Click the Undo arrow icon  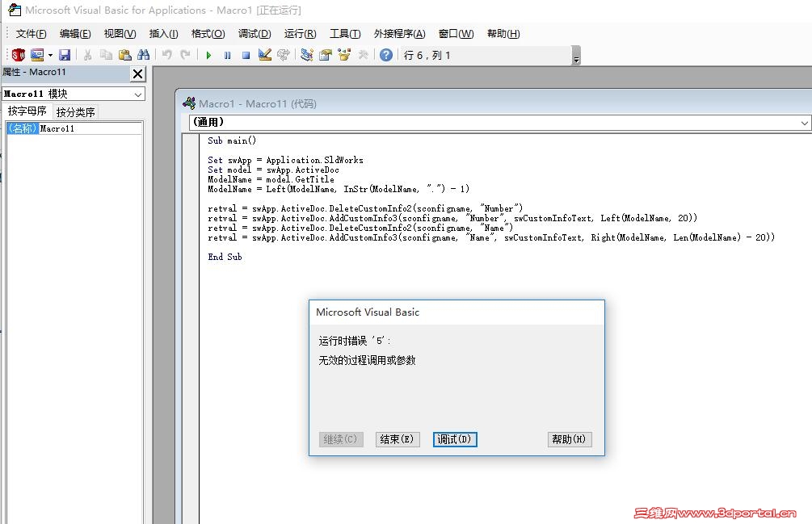166,55
